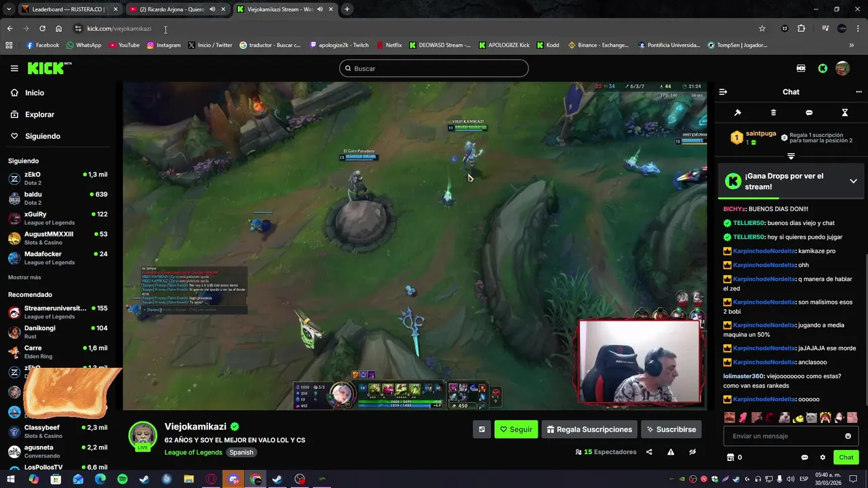Click the channel info card icon beside Seguir
The width and height of the screenshot is (868, 488).
pos(481,429)
